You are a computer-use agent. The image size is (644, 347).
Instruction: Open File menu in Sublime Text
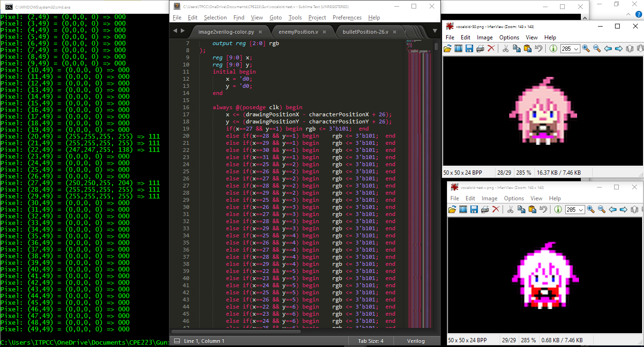pyautogui.click(x=177, y=18)
